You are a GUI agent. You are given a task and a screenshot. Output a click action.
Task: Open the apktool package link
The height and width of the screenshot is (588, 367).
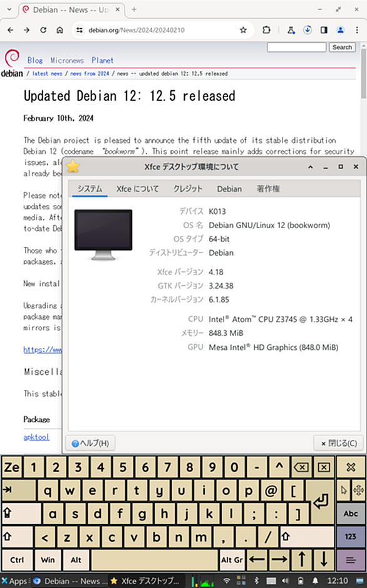coord(36,437)
